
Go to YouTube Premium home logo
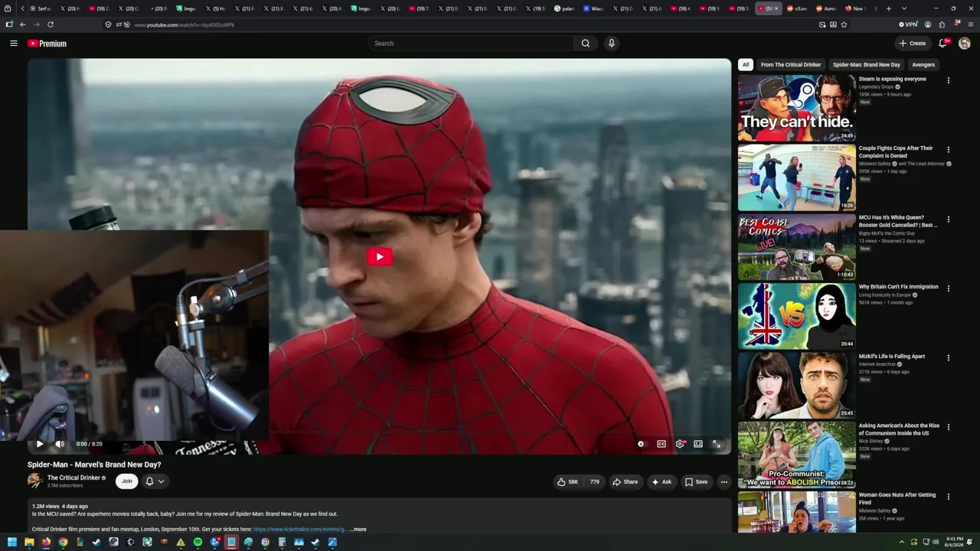(x=47, y=44)
